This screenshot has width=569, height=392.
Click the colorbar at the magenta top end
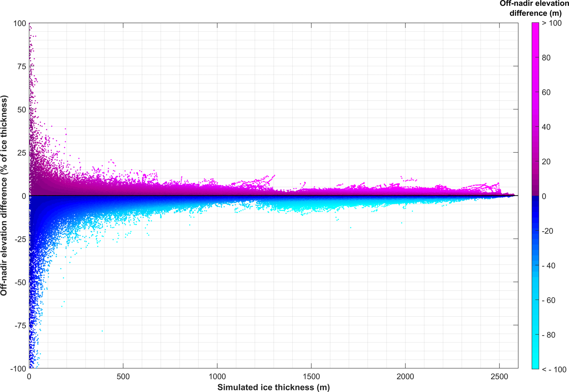click(x=535, y=26)
